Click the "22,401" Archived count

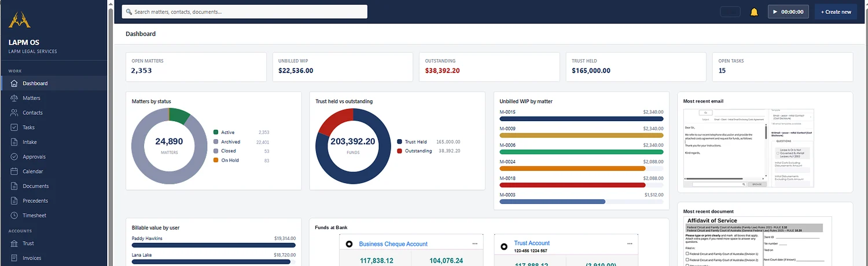point(262,142)
